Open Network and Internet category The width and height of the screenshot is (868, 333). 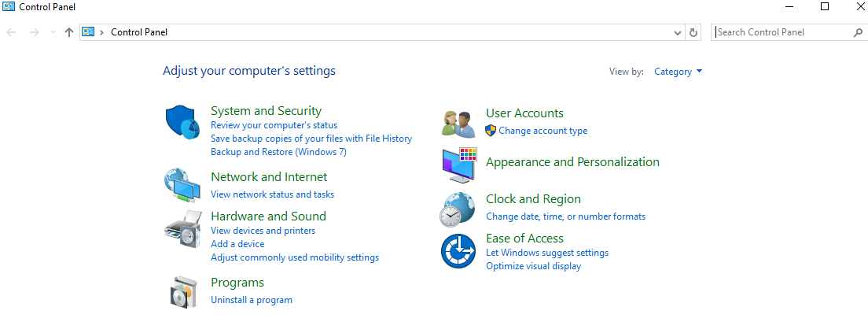pos(269,177)
